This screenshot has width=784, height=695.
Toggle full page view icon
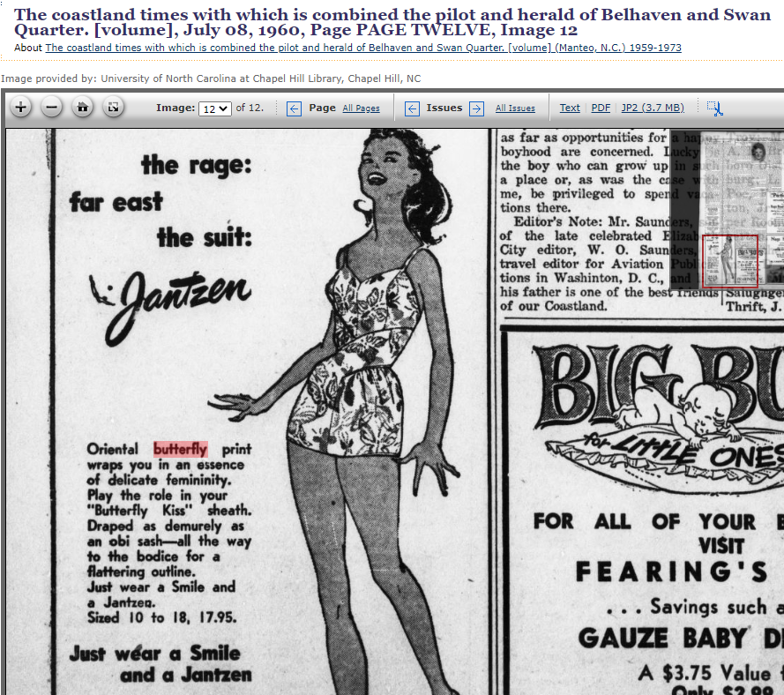[114, 107]
